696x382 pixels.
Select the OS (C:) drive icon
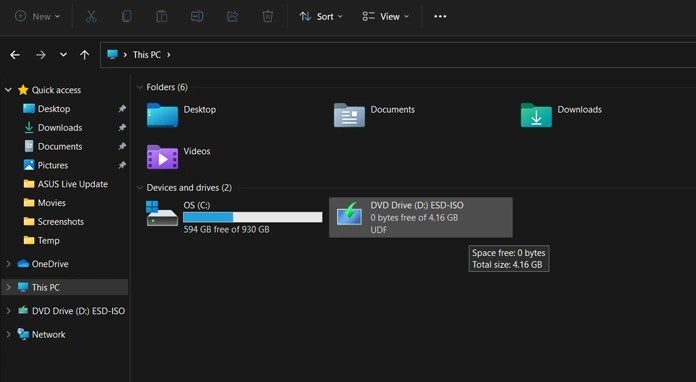click(162, 214)
